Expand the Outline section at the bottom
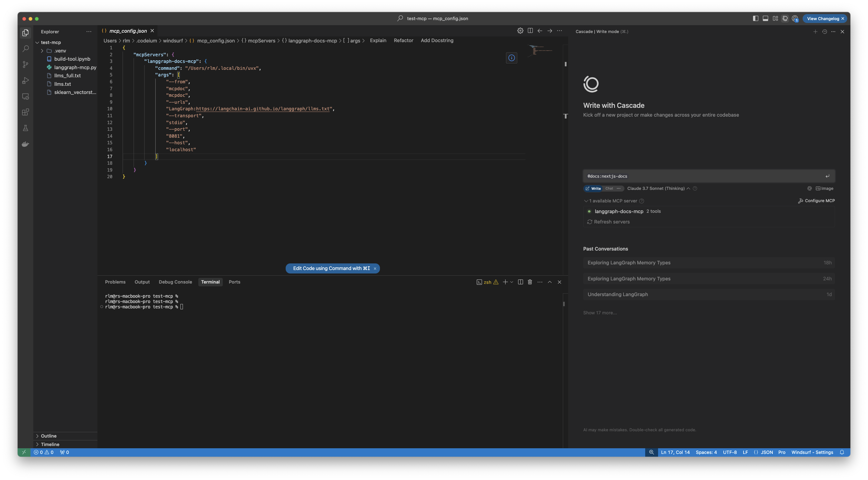The width and height of the screenshot is (868, 480). [x=48, y=436]
